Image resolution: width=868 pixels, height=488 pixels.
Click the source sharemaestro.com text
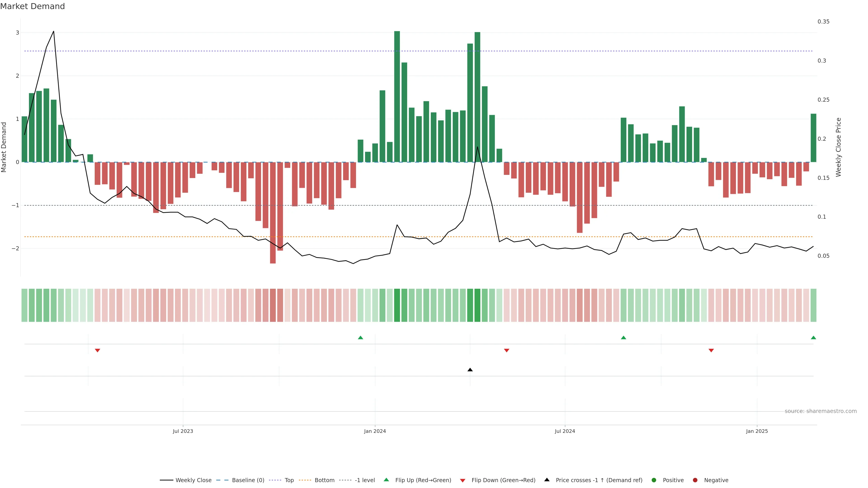pyautogui.click(x=821, y=411)
